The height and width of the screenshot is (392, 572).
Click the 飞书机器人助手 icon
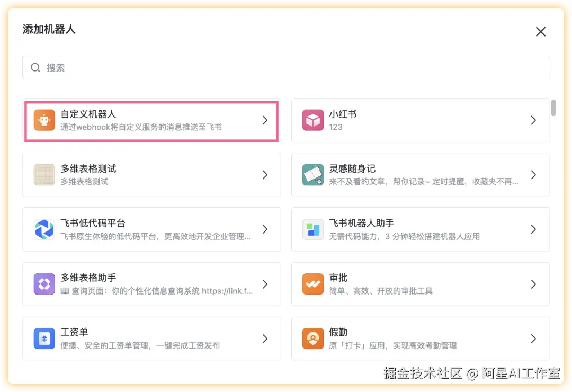point(312,229)
